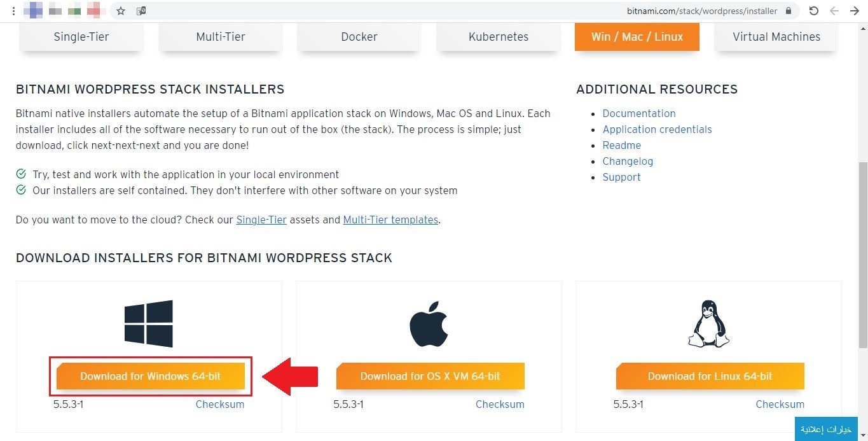Switch to the Docker tab
The width and height of the screenshot is (868, 441).
pyautogui.click(x=359, y=37)
